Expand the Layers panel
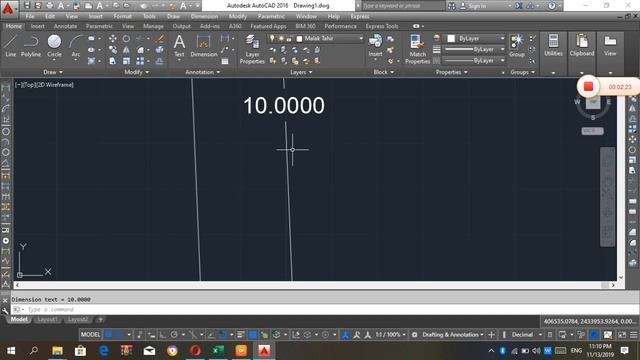Screen dimensions: 640x360 (301, 72)
